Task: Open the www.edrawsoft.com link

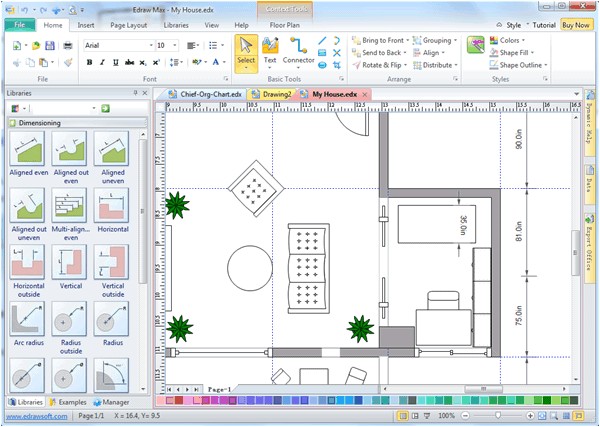Action: tap(36, 415)
